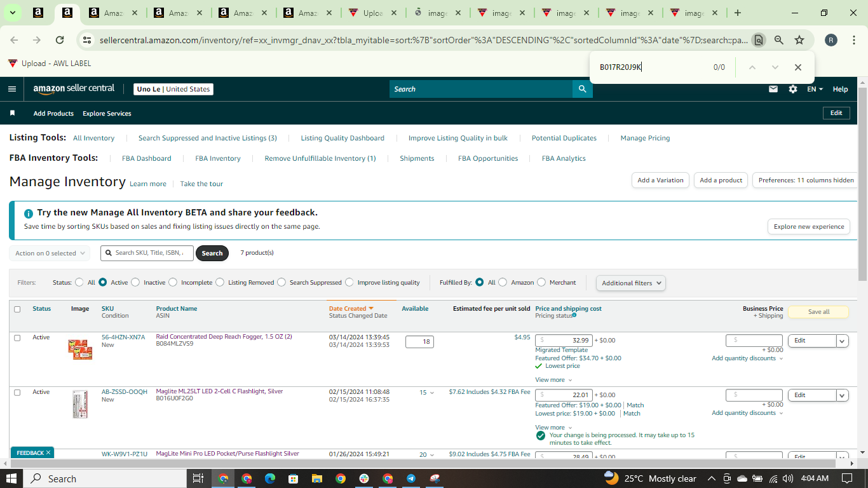This screenshot has height=488, width=868.
Task: Expand available quantity 15 chevron
Action: (432, 393)
